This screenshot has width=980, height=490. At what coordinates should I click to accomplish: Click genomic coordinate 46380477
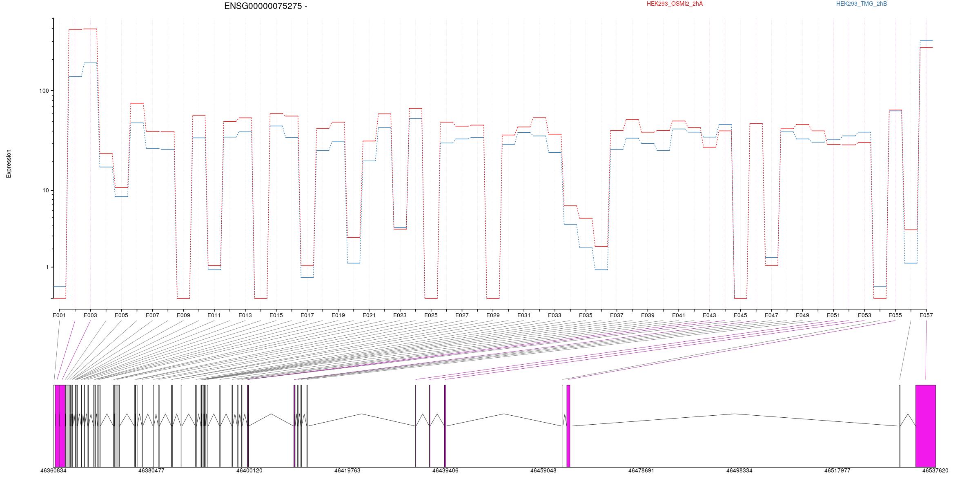pos(151,470)
